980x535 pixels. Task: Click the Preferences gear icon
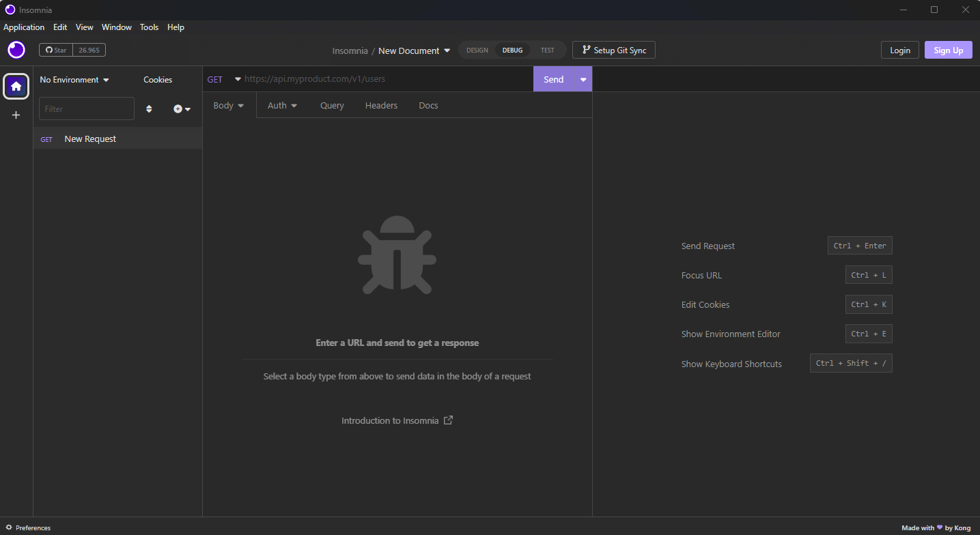click(9, 527)
